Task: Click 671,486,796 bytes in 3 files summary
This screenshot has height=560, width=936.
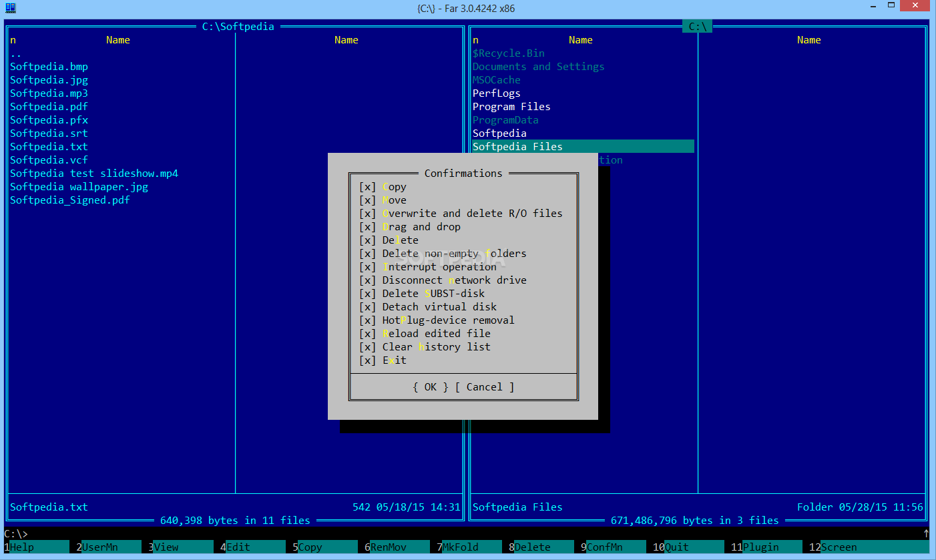Action: pyautogui.click(x=695, y=521)
